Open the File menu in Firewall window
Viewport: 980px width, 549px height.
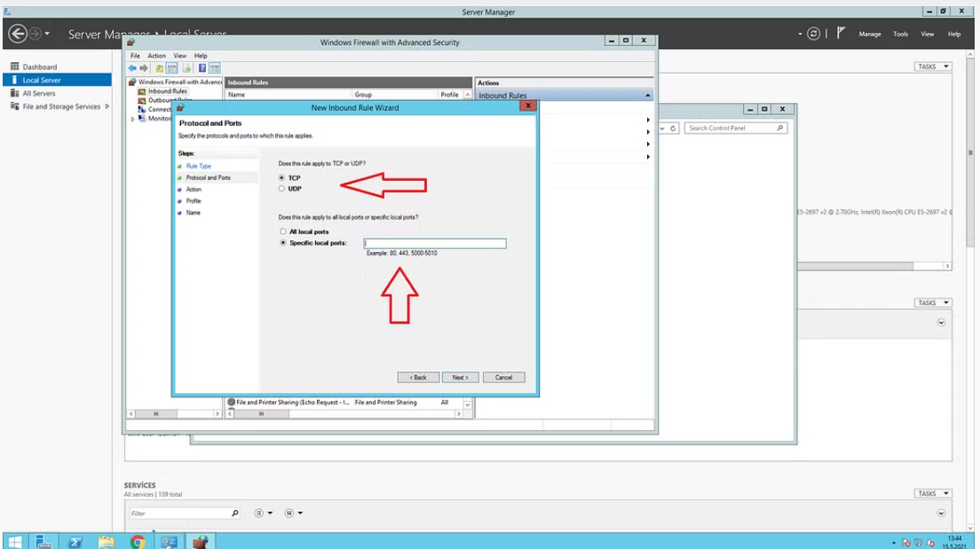[135, 56]
